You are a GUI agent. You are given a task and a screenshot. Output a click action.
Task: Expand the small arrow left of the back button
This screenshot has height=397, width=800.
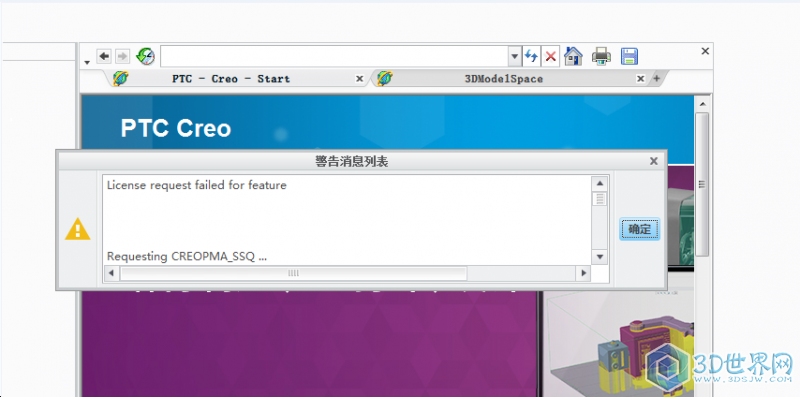(x=87, y=62)
